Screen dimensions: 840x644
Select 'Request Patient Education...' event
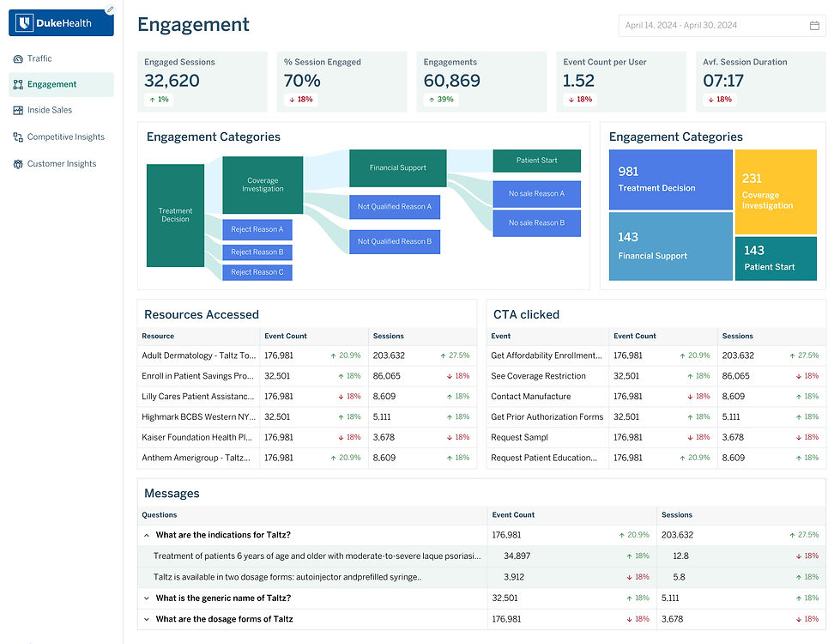click(x=656, y=458)
